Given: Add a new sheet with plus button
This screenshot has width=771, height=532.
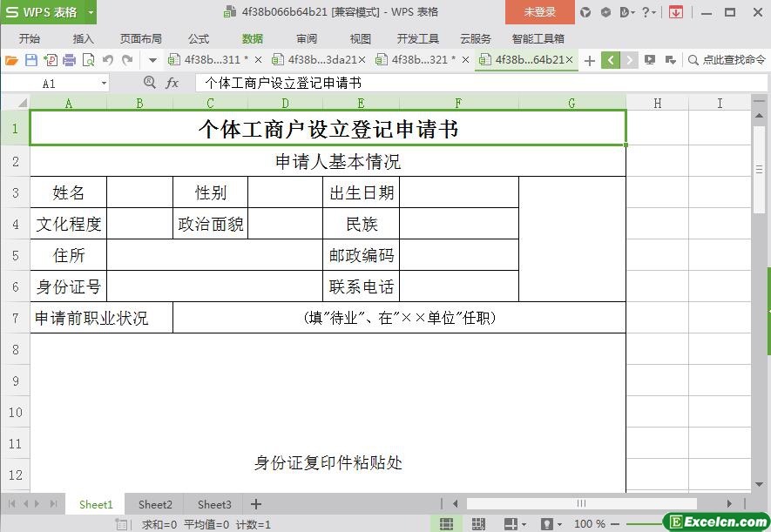Looking at the screenshot, I should click(x=256, y=504).
